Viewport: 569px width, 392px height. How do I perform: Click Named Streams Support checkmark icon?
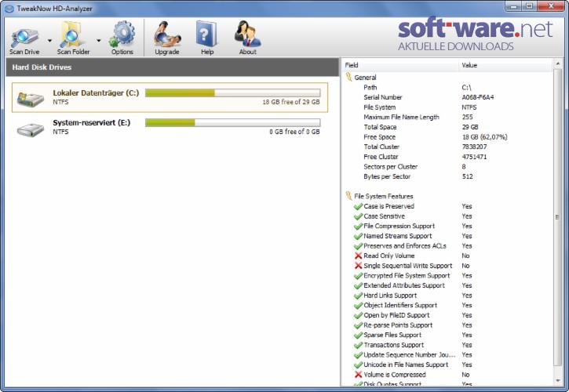point(358,236)
